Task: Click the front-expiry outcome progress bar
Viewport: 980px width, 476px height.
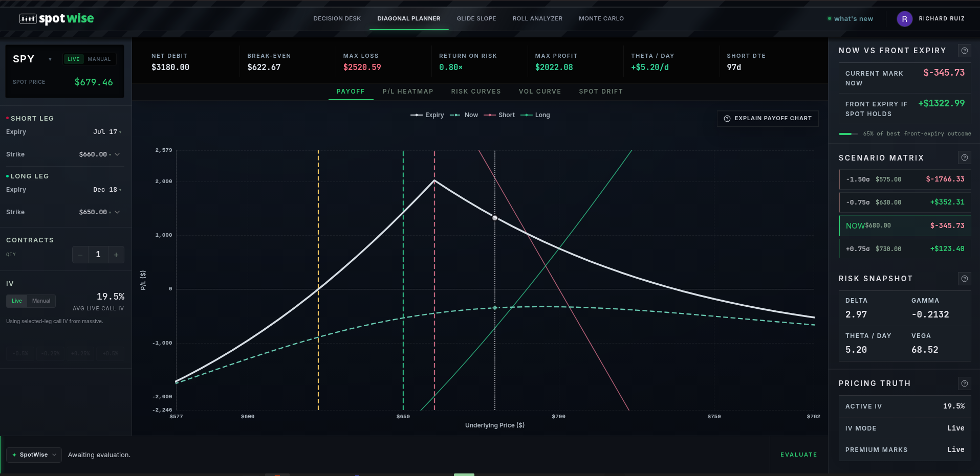Action: [848, 134]
